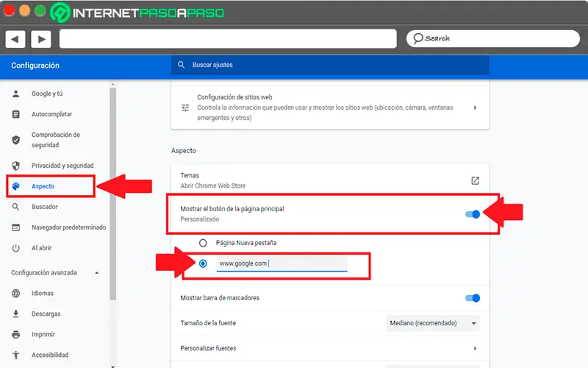Click the browser forward arrow button
588x368 pixels.
(41, 39)
